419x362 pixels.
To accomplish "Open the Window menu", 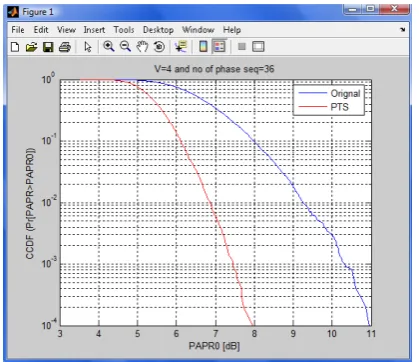I will point(198,30).
